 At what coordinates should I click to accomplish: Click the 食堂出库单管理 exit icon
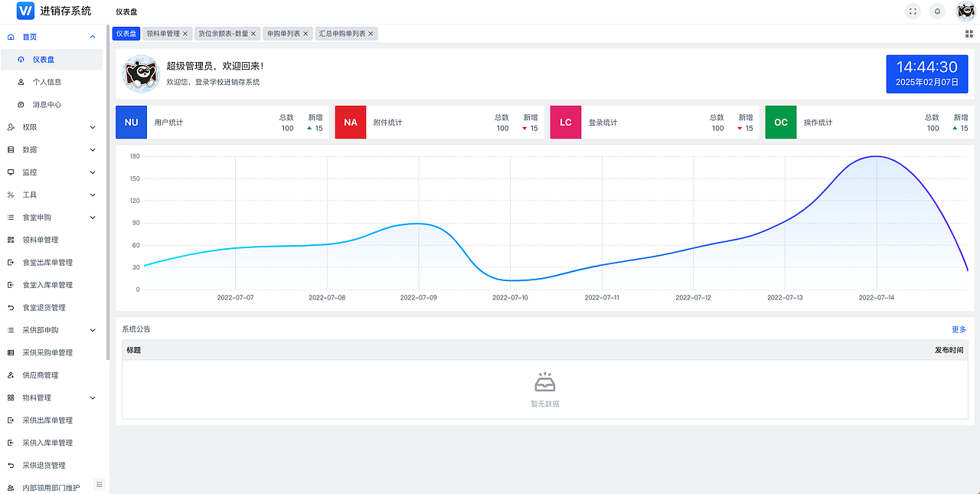pyautogui.click(x=11, y=262)
